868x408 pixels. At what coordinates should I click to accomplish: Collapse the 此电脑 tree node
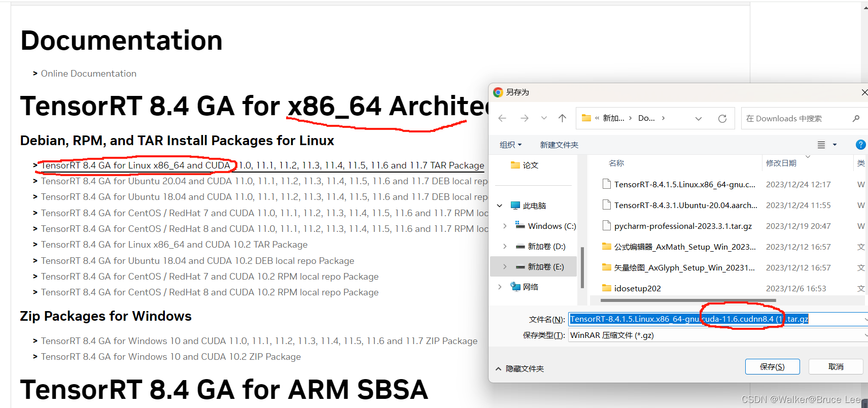point(500,206)
